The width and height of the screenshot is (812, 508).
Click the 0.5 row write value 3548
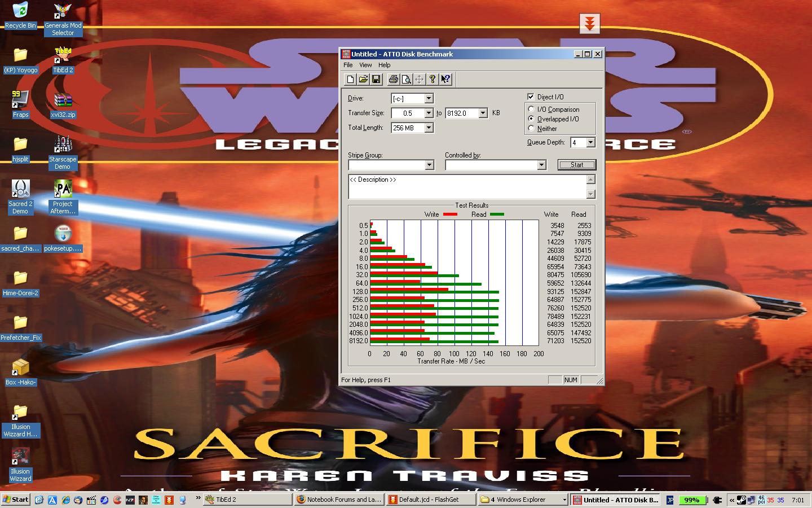click(557, 226)
